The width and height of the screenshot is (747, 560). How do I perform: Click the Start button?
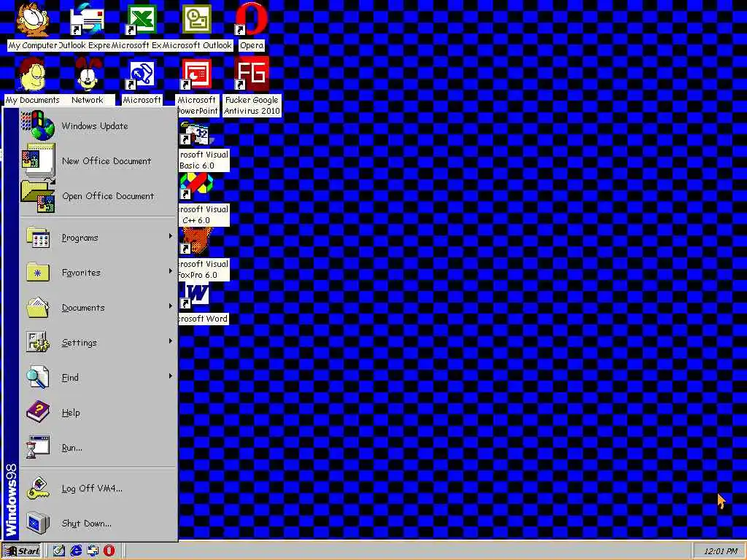coord(22,551)
